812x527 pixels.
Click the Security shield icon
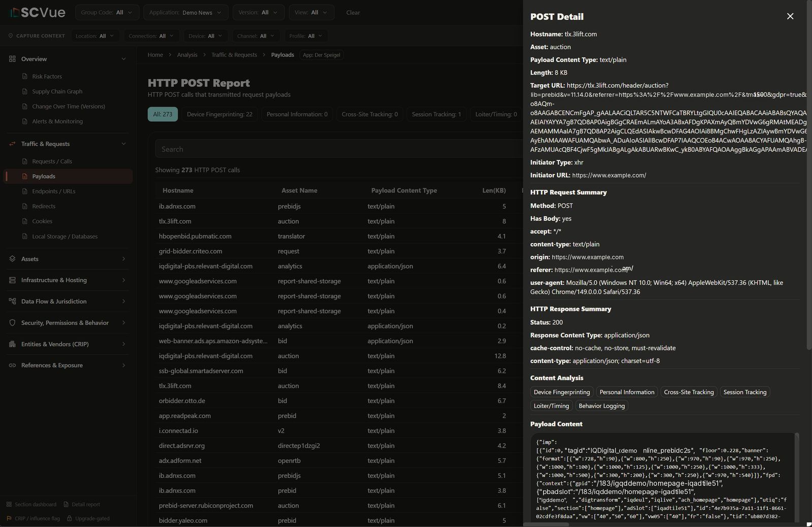[x=12, y=323]
